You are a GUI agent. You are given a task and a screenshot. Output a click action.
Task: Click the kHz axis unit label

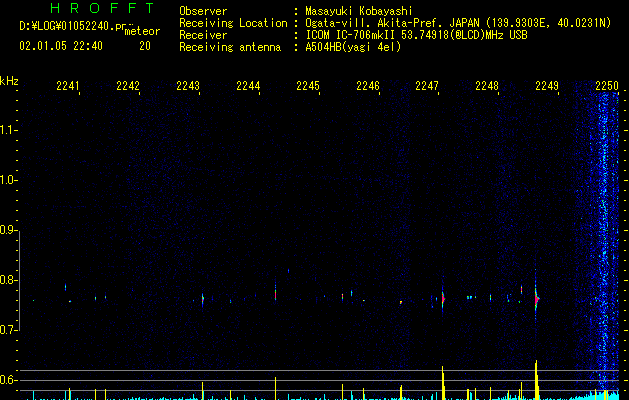coord(9,81)
